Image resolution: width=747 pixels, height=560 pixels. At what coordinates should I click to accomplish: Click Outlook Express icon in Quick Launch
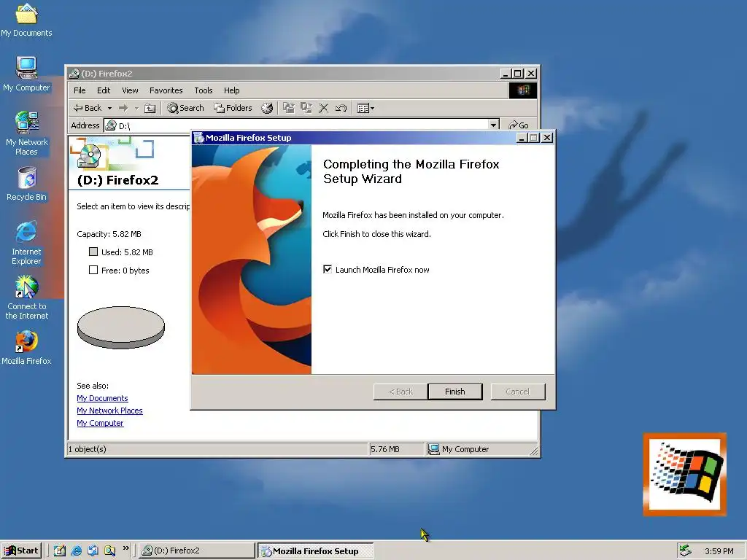pyautogui.click(x=93, y=551)
